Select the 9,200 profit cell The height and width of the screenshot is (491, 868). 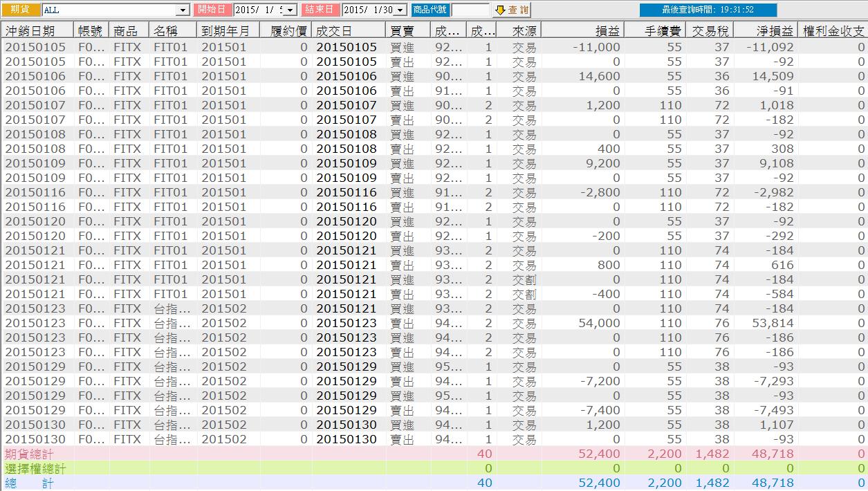(602, 163)
